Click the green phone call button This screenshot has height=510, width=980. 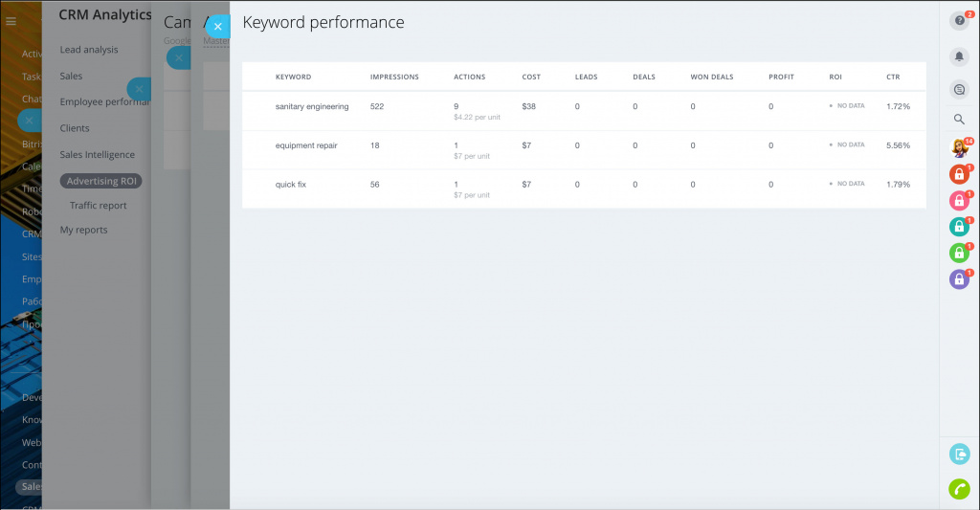[x=959, y=488]
